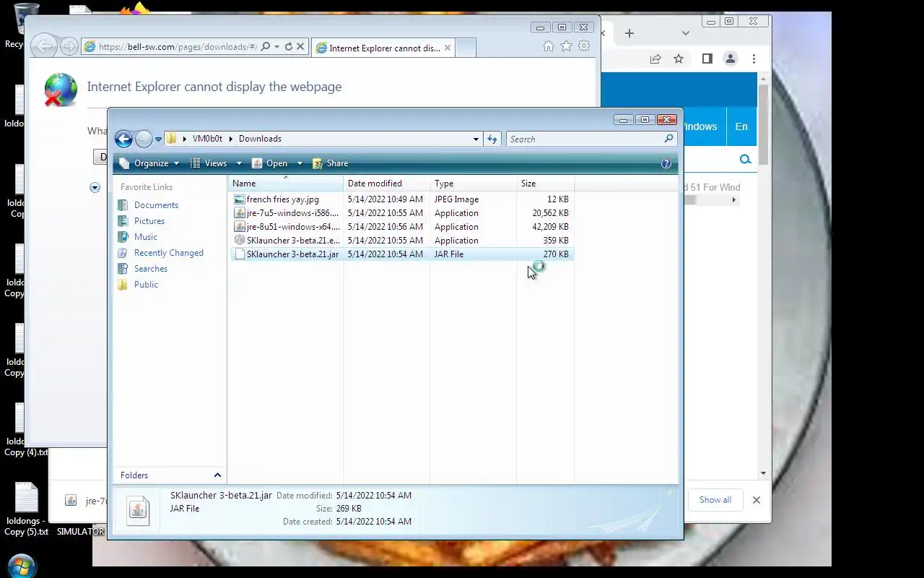Screen dimensions: 924x578
Task: Expand the Folders pane chevron
Action: click(x=217, y=475)
